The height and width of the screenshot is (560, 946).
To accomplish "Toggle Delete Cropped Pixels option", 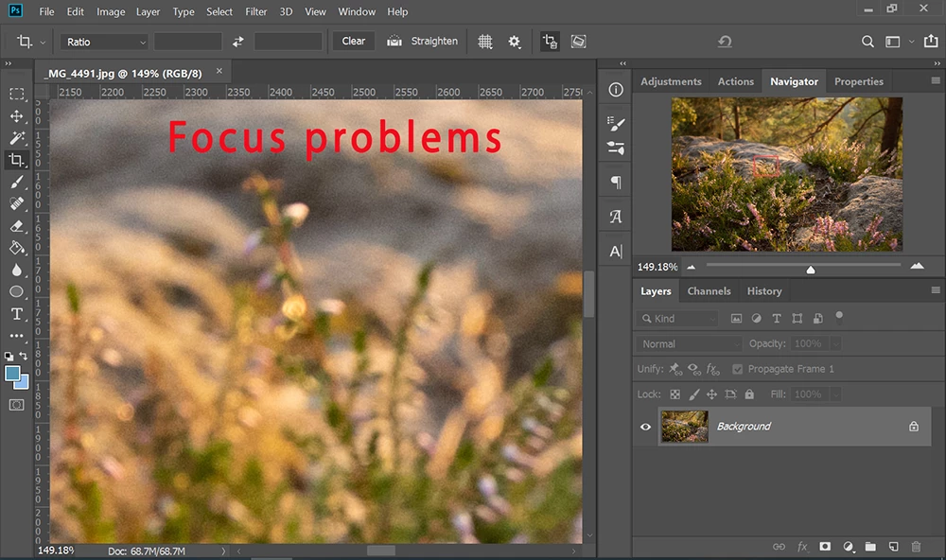I will click(x=550, y=42).
